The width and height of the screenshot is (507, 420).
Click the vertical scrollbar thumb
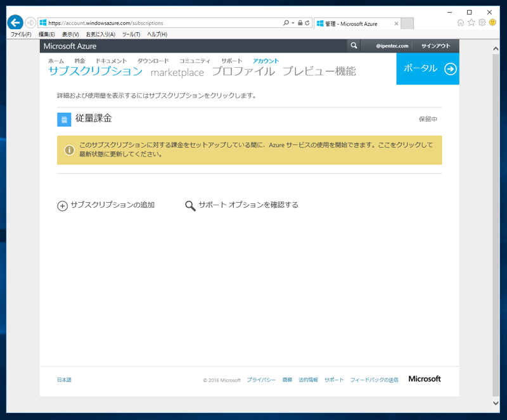pyautogui.click(x=496, y=225)
